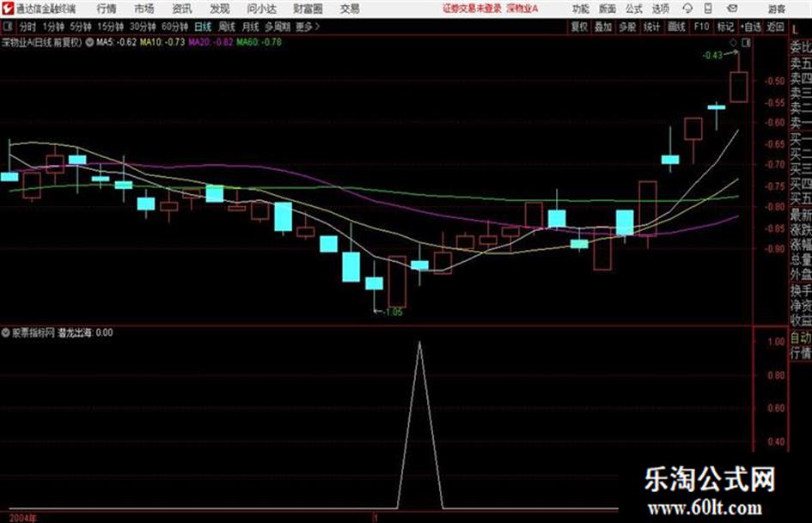Click the 返回 back button

point(776,27)
